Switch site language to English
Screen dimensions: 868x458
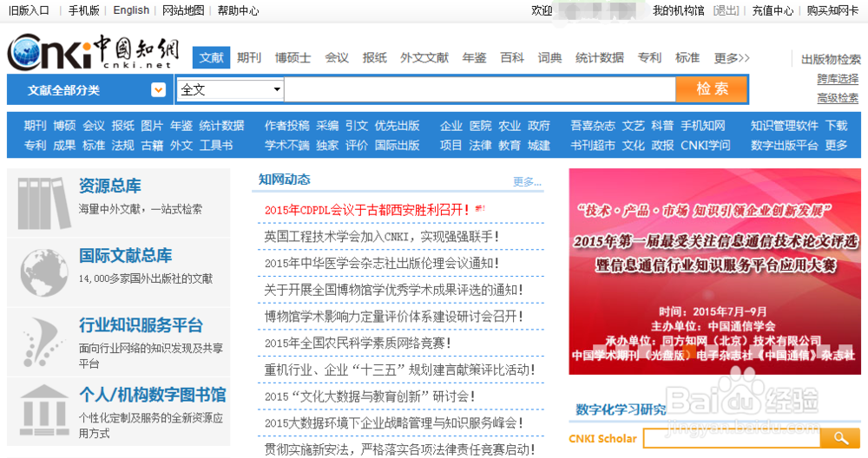pyautogui.click(x=131, y=10)
